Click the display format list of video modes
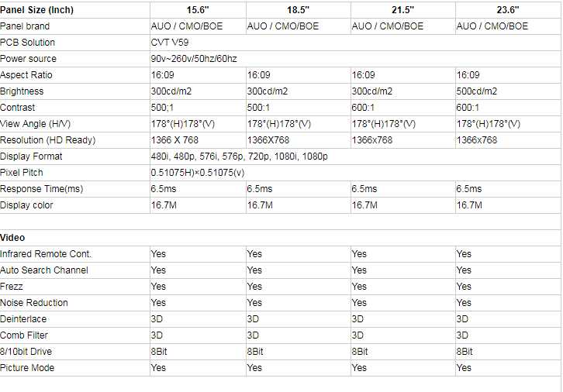The image size is (563, 392). (x=239, y=156)
